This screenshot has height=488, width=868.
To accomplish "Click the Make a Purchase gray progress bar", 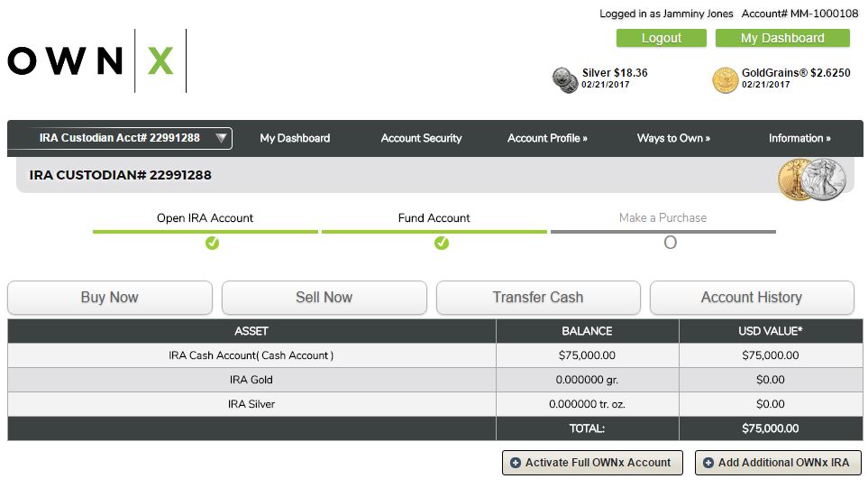I will [663, 232].
